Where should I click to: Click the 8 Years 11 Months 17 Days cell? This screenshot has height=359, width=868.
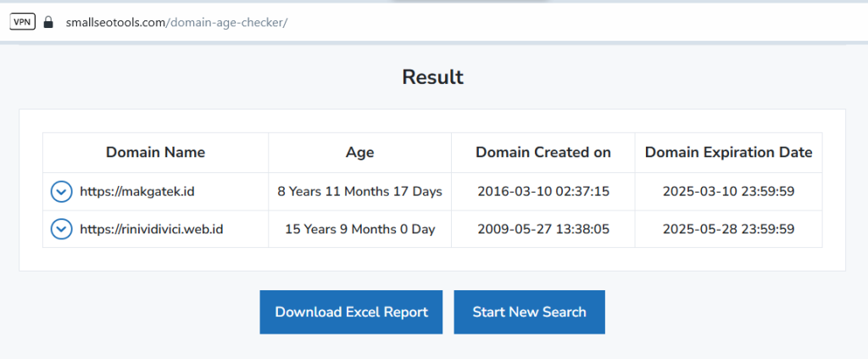[359, 192]
